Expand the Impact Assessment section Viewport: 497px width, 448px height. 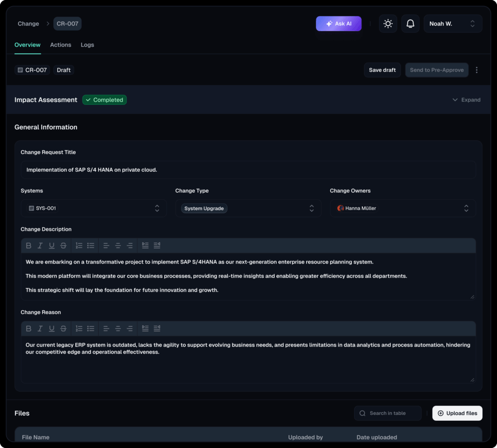pyautogui.click(x=466, y=100)
